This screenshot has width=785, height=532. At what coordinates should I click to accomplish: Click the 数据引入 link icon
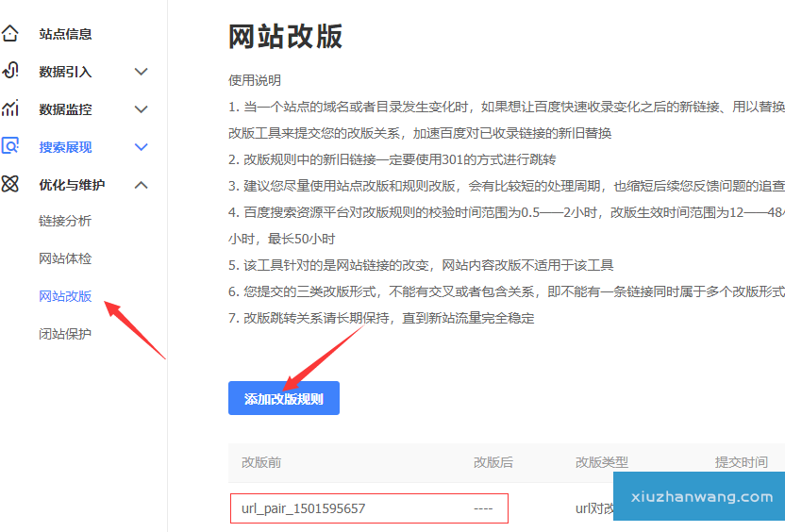pos(10,71)
